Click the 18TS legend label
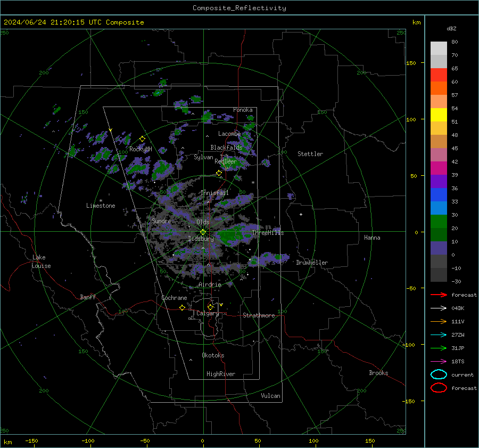The height and width of the screenshot is (448, 479). point(458,362)
